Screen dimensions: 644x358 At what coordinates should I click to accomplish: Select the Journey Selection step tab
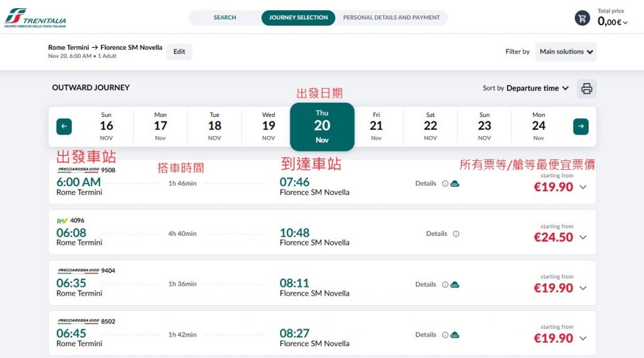click(298, 18)
